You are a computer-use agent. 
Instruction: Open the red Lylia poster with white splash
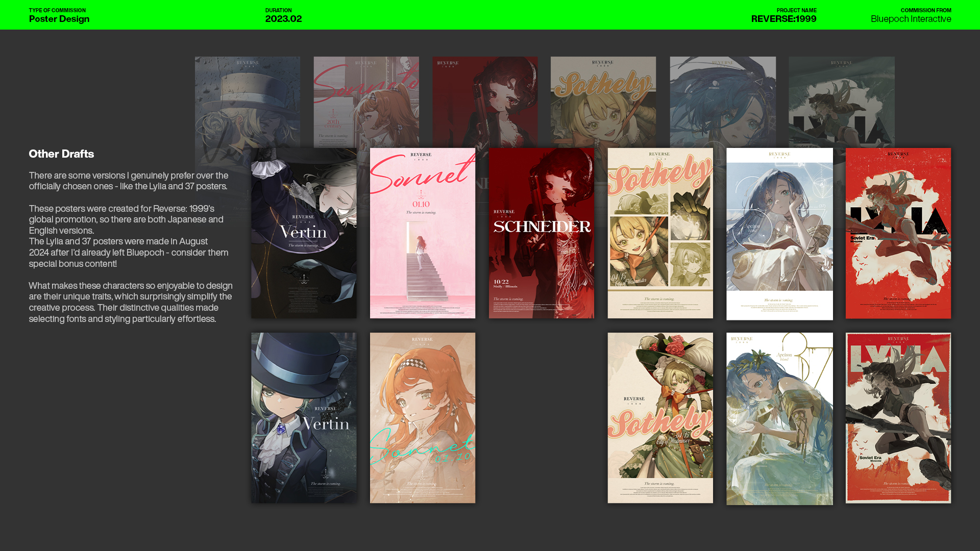tap(898, 233)
